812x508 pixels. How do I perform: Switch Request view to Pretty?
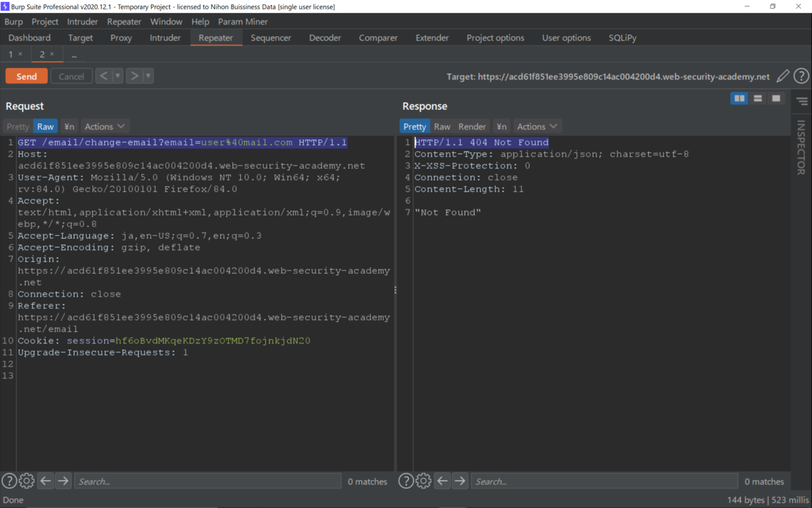point(18,127)
